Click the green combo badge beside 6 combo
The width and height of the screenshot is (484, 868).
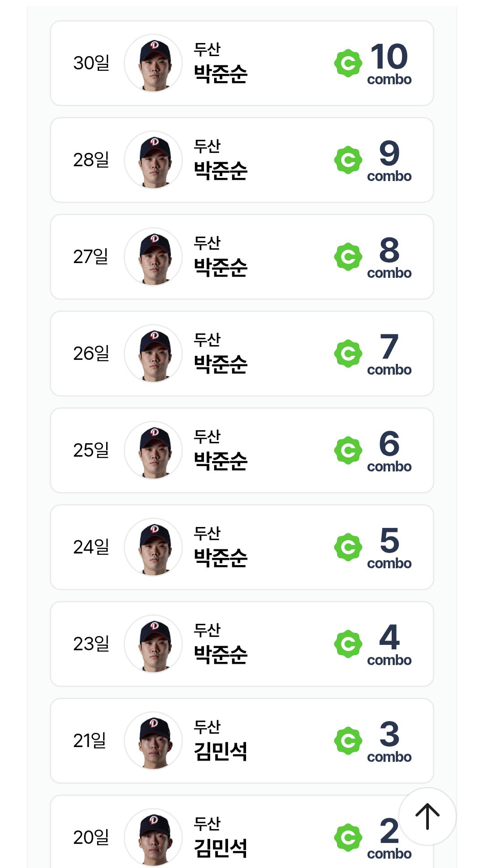click(x=348, y=450)
